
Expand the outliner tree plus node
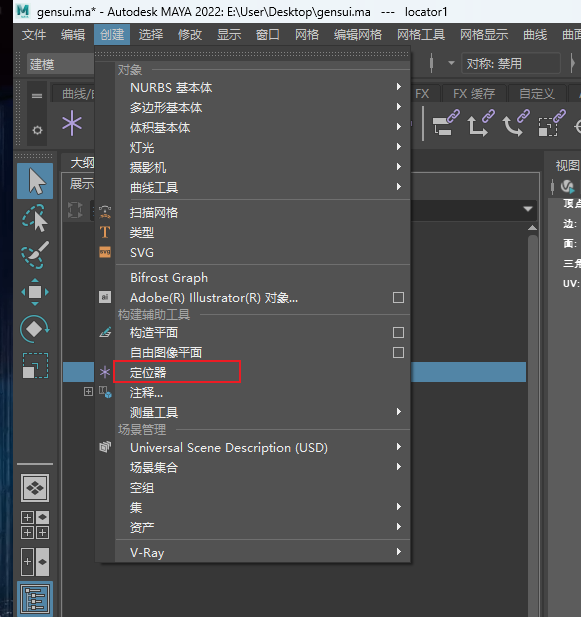point(88,392)
